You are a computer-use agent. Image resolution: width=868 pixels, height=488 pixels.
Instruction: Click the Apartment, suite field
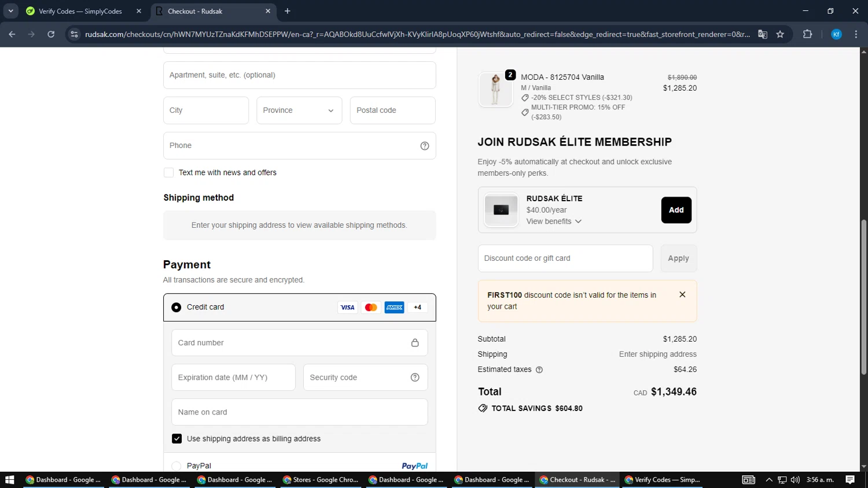pyautogui.click(x=299, y=75)
